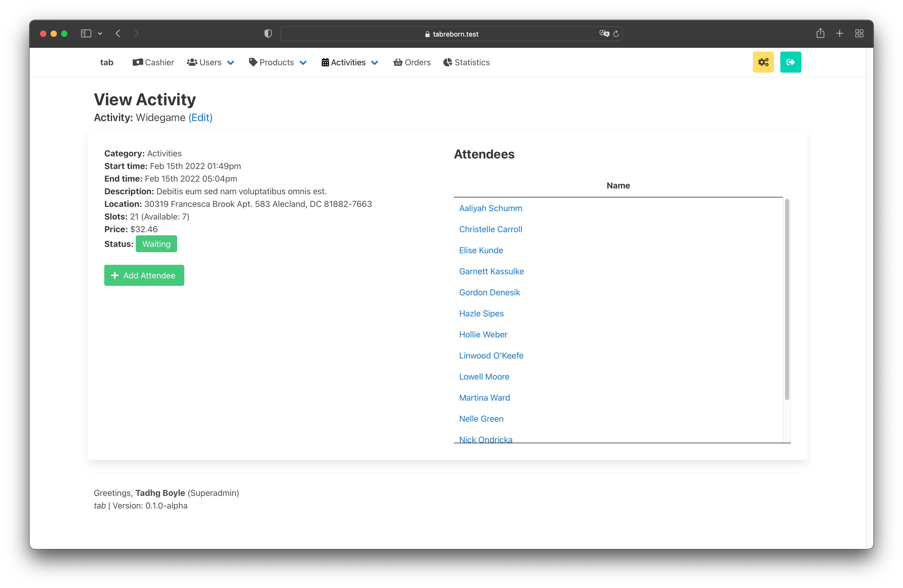Open tab overview grid icon
Image resolution: width=903 pixels, height=588 pixels.
click(x=859, y=34)
